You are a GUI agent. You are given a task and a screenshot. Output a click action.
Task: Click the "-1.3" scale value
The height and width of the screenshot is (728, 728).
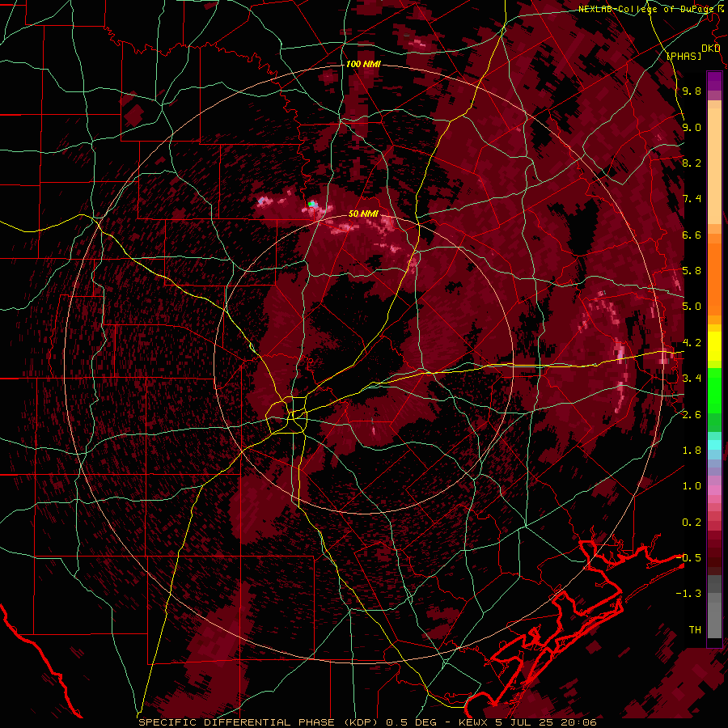pyautogui.click(x=688, y=594)
